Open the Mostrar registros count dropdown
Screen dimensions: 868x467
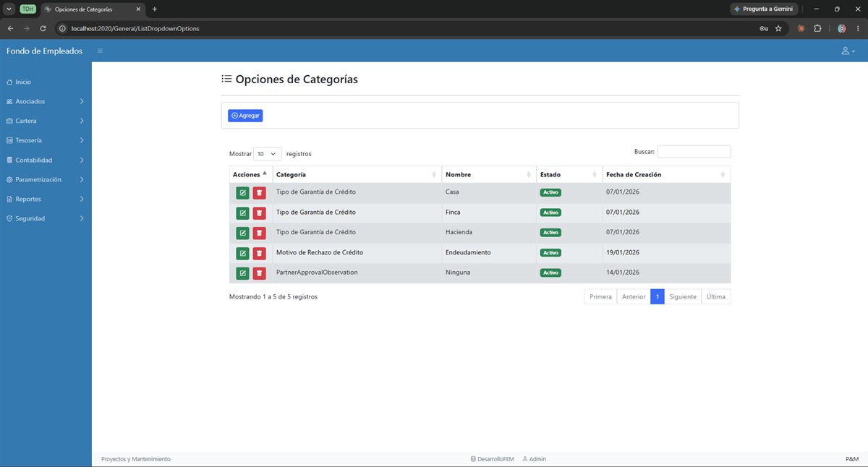pyautogui.click(x=268, y=154)
